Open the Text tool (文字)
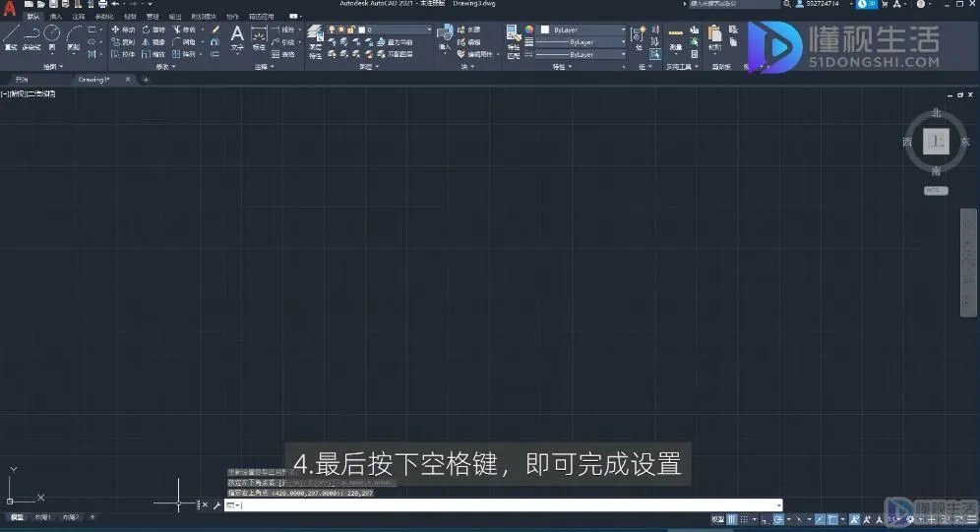This screenshot has height=532, width=980. (237, 37)
